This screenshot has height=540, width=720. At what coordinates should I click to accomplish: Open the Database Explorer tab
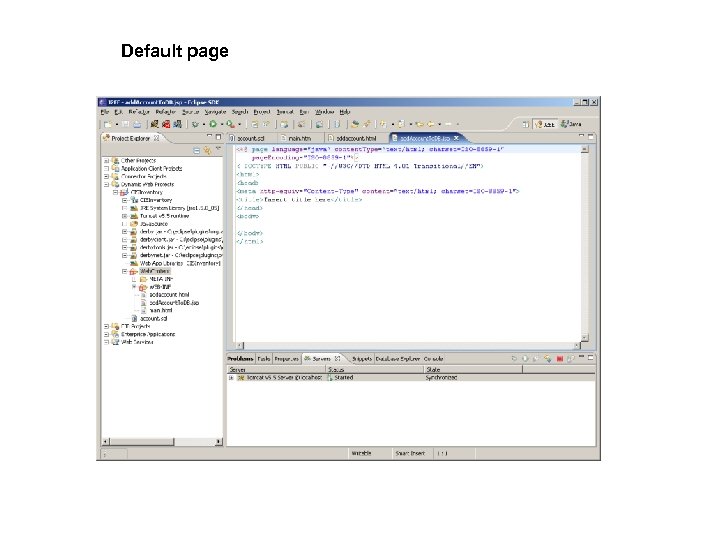point(398,359)
